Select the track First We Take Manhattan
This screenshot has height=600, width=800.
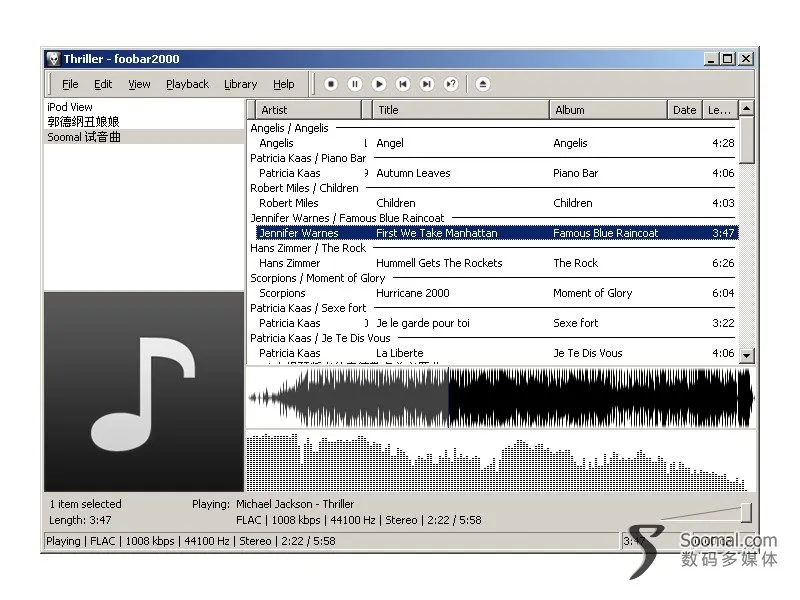(497, 233)
